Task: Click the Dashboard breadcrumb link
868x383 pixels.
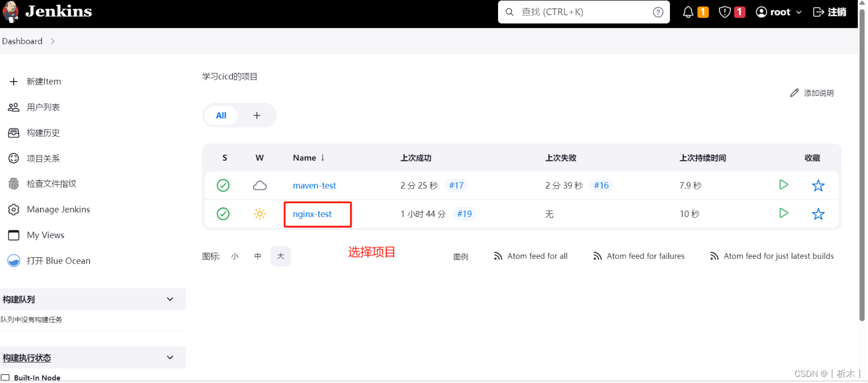Action: (x=22, y=41)
